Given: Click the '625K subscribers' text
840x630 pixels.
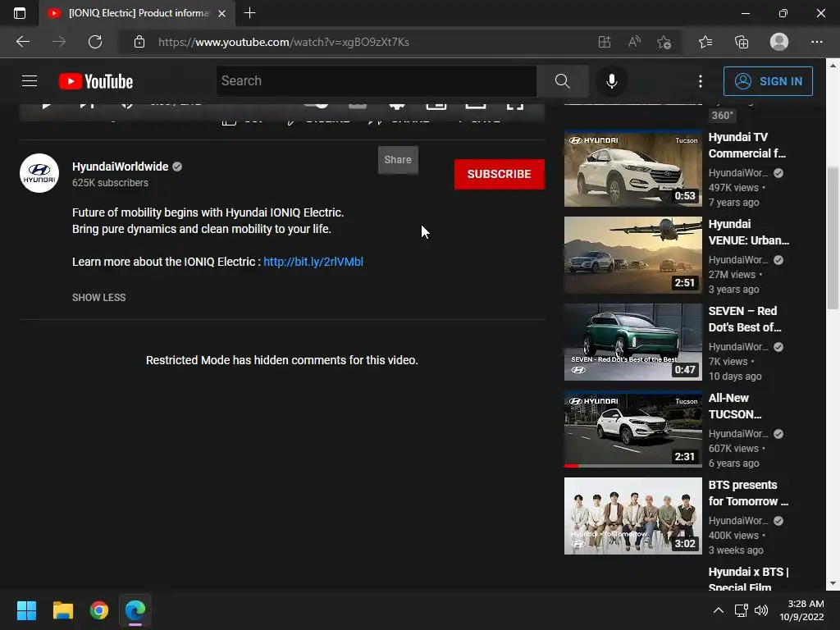Looking at the screenshot, I should [x=111, y=183].
